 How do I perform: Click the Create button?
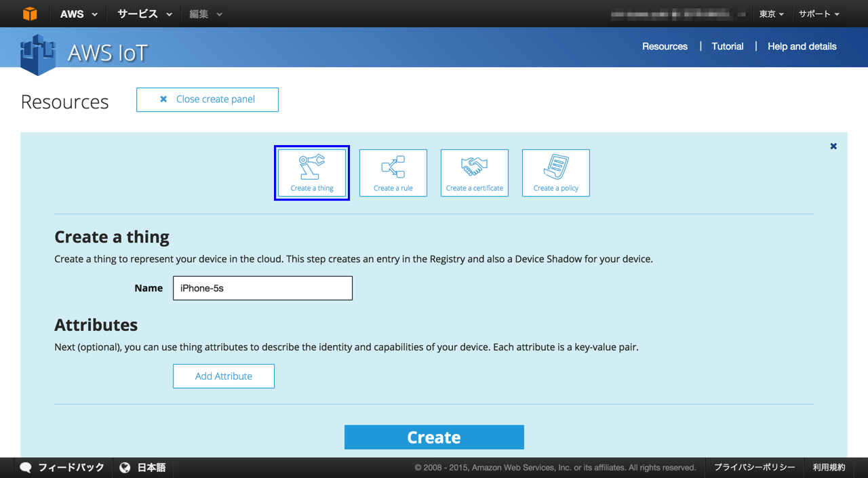(x=433, y=437)
